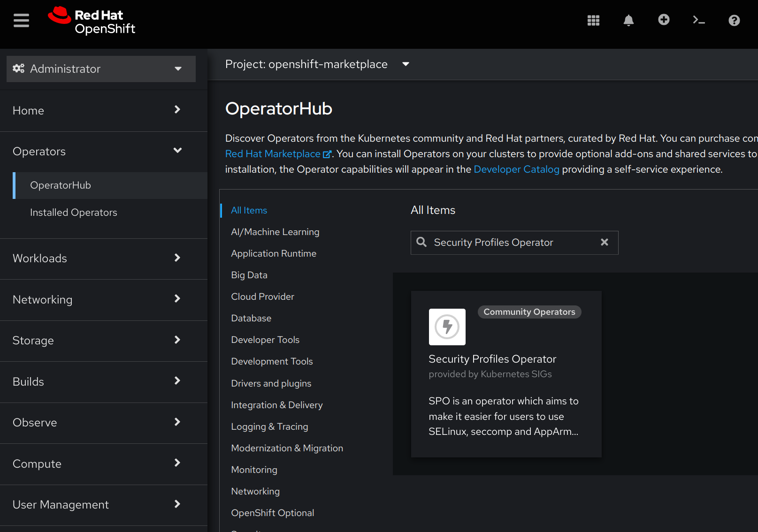This screenshot has width=758, height=532.
Task: Expand the Compute navigation section
Action: (x=104, y=464)
